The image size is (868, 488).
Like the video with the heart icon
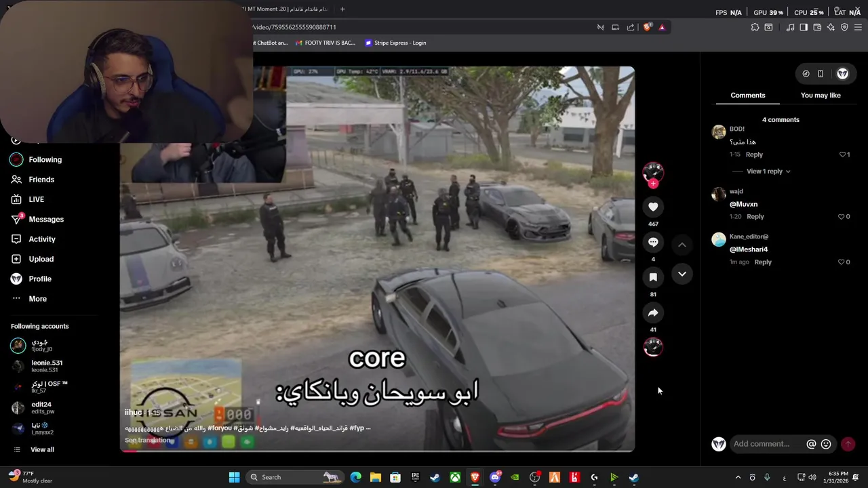tap(653, 207)
